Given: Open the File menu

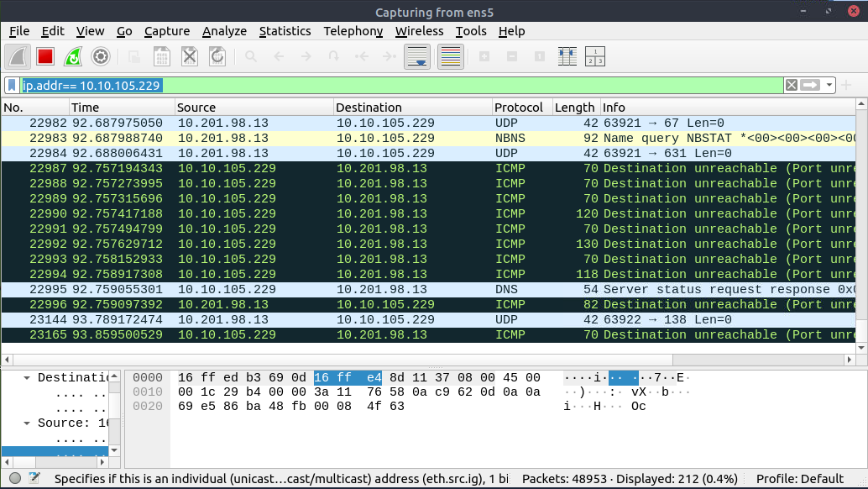Looking at the screenshot, I should [19, 31].
